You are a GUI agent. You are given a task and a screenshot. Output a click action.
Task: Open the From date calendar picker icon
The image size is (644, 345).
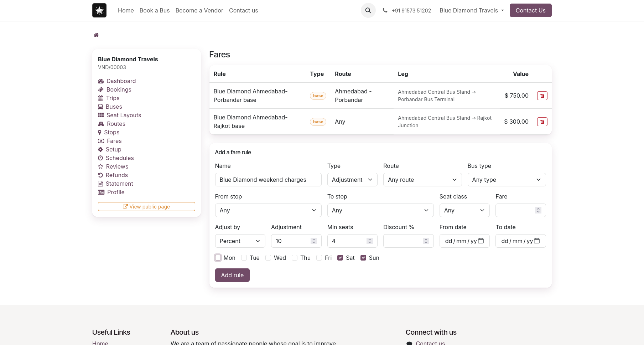(481, 241)
